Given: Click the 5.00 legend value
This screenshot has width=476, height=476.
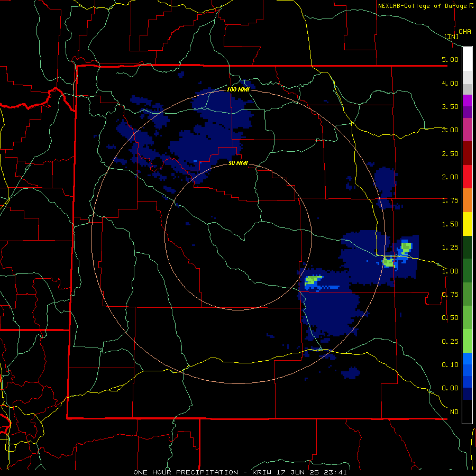Looking at the screenshot, I should 450,59.
